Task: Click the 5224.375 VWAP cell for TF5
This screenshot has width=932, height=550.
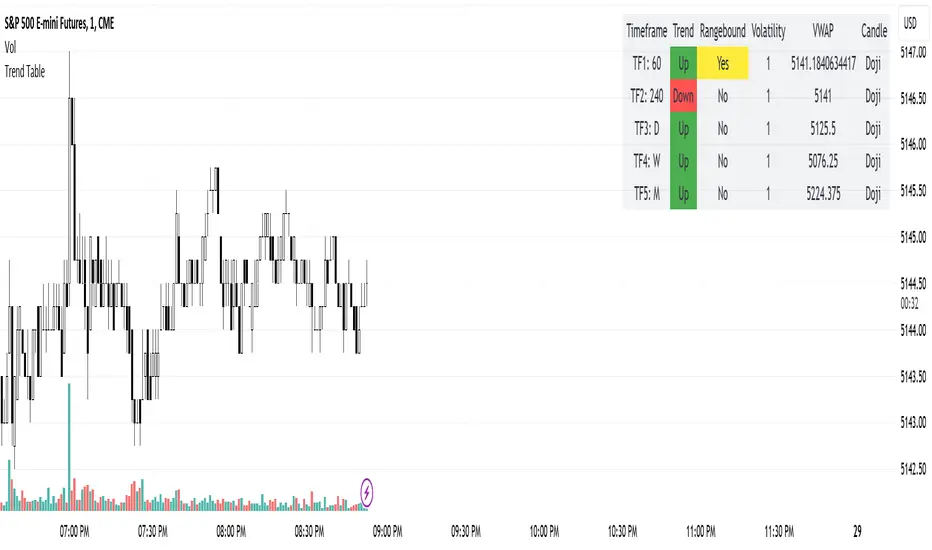Action: click(826, 194)
